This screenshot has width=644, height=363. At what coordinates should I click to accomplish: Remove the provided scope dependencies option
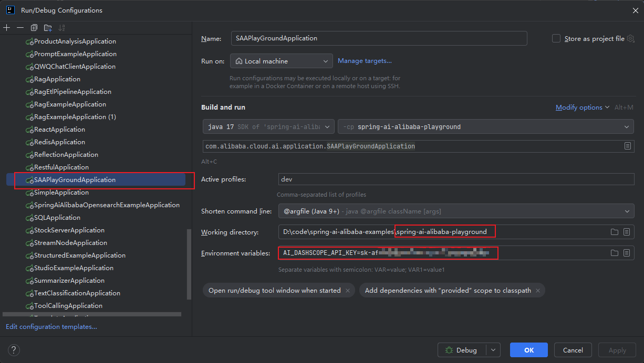pos(538,291)
